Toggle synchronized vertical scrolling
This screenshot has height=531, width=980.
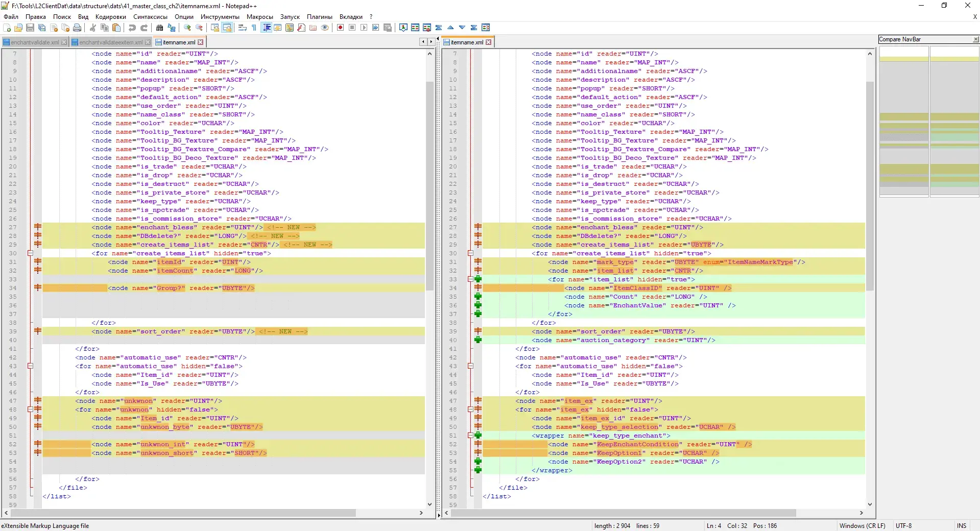215,28
